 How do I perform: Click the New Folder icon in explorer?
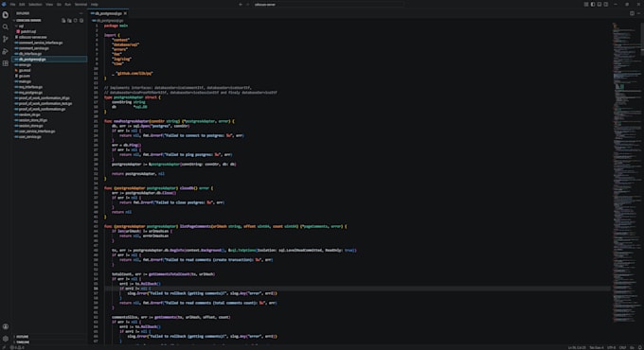(69, 20)
